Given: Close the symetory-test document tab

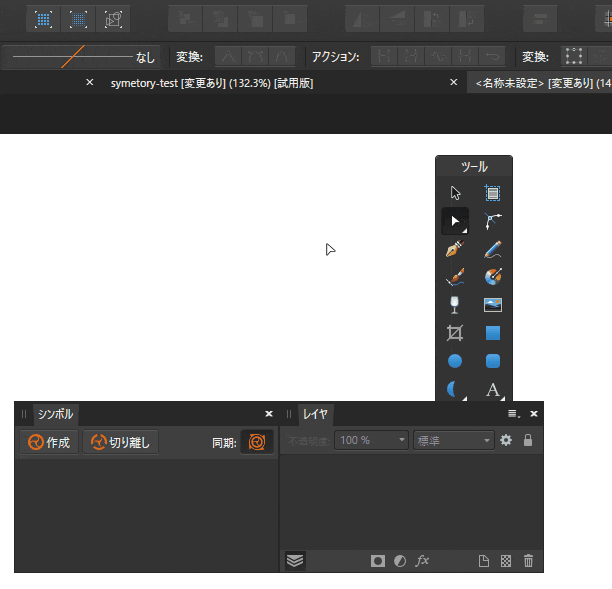Looking at the screenshot, I should [x=454, y=82].
